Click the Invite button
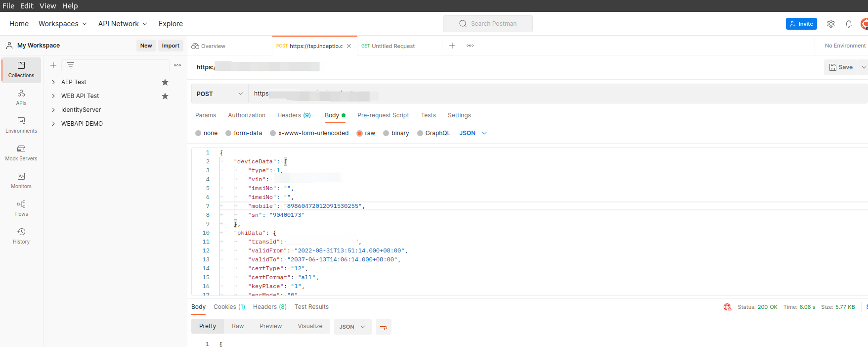 pos(801,24)
